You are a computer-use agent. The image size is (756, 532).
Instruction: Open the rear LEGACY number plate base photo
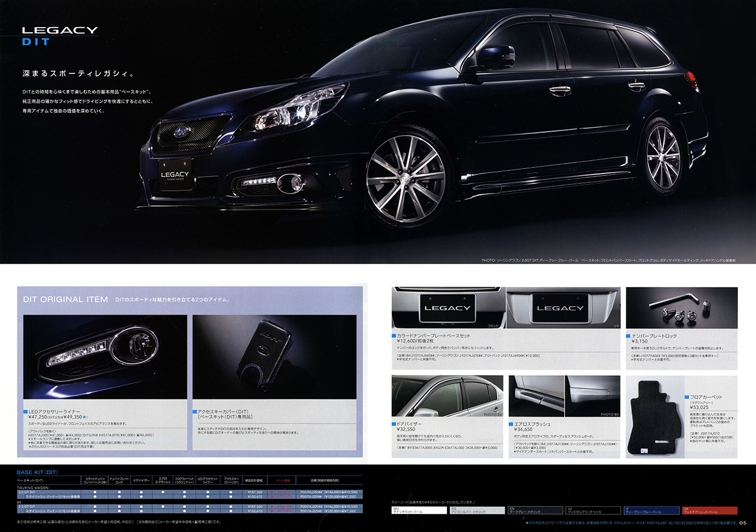click(x=564, y=308)
